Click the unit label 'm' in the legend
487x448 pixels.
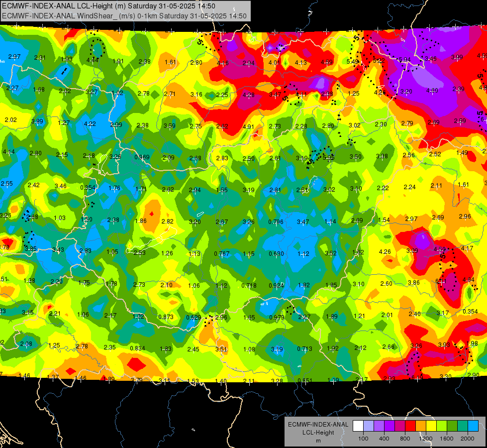click(x=318, y=441)
